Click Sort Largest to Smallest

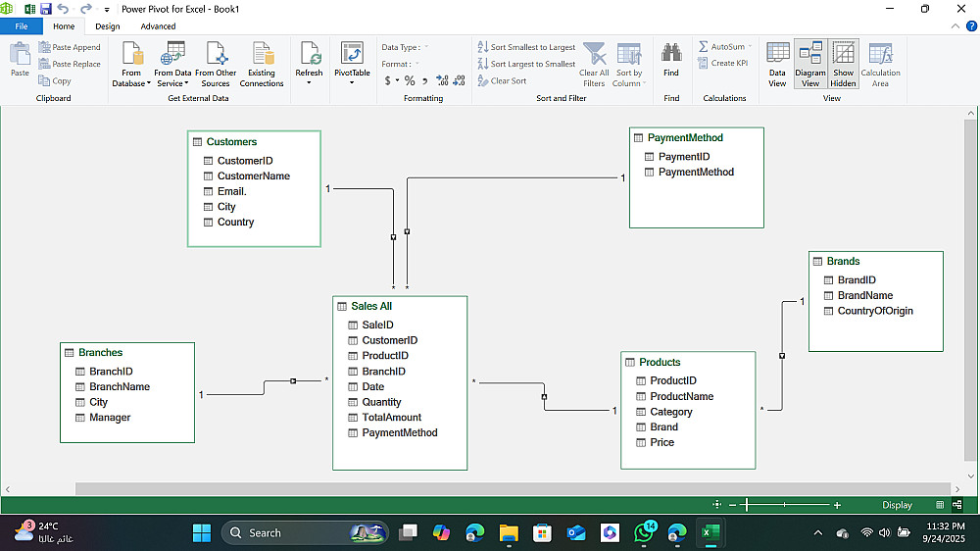click(x=526, y=64)
